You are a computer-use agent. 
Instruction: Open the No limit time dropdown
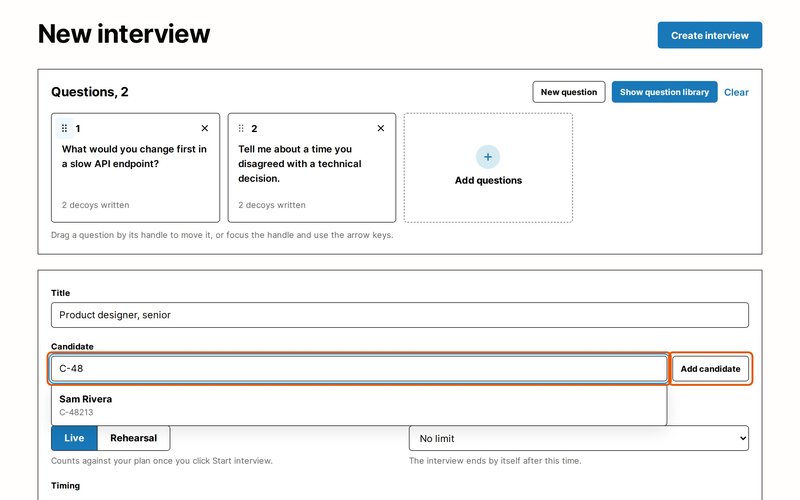coord(579,438)
